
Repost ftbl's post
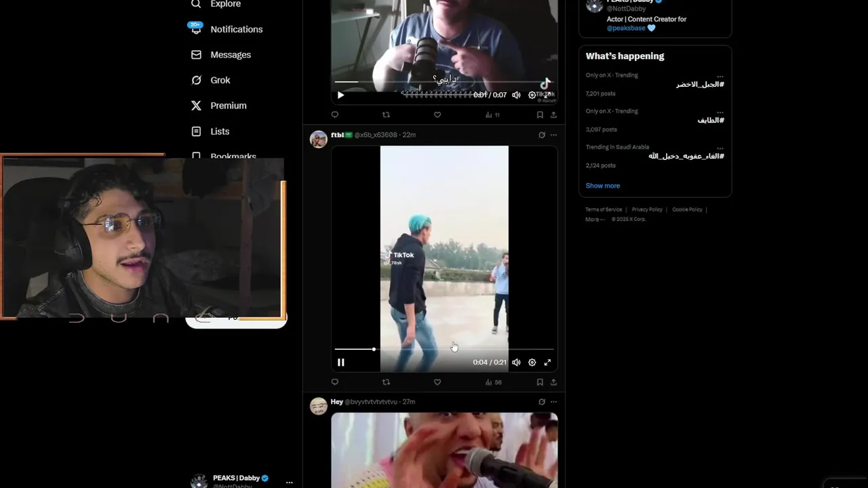pos(386,382)
